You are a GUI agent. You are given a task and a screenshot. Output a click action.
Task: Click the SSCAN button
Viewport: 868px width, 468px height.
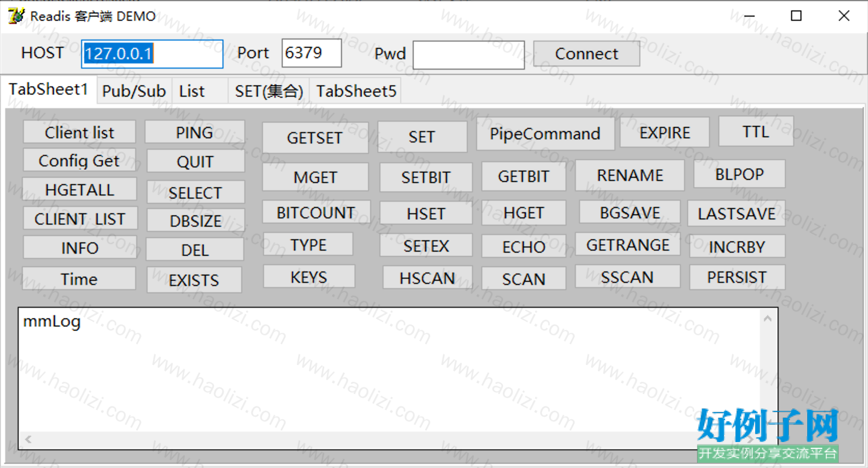coord(627,277)
